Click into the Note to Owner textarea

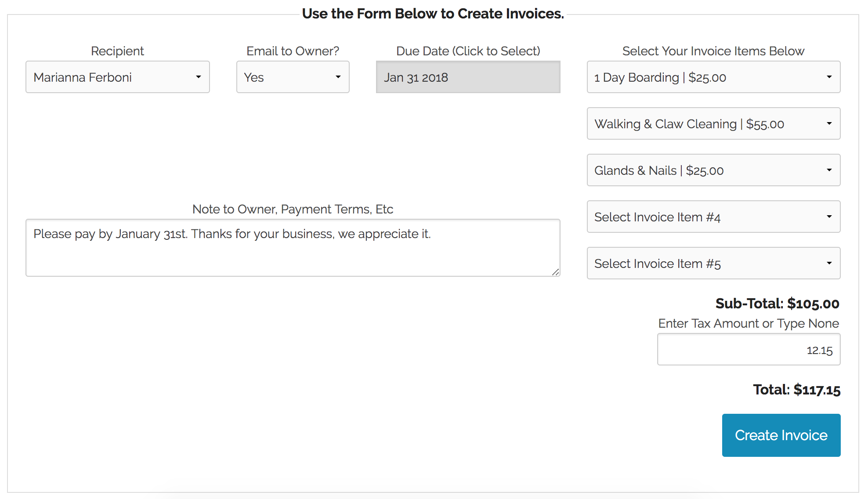(x=293, y=255)
